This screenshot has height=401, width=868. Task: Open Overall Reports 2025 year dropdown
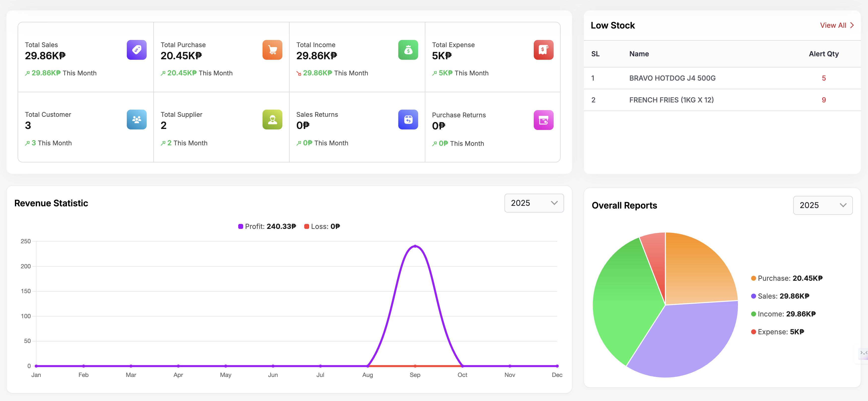click(x=823, y=205)
